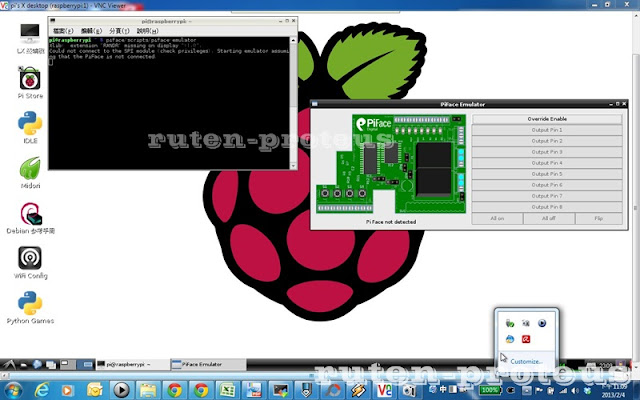Image resolution: width=640 pixels, height=400 pixels.
Task: Toggle Output Pin 7
Action: 547,196
